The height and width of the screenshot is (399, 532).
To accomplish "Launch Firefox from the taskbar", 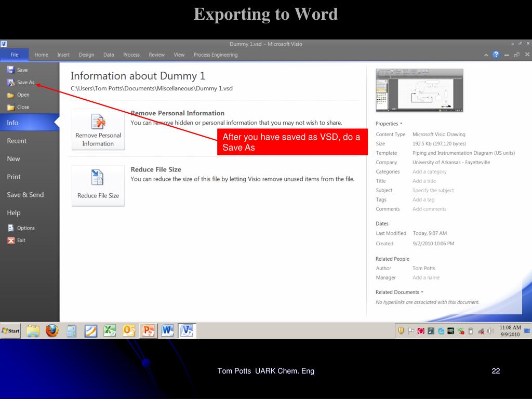I will (x=52, y=331).
